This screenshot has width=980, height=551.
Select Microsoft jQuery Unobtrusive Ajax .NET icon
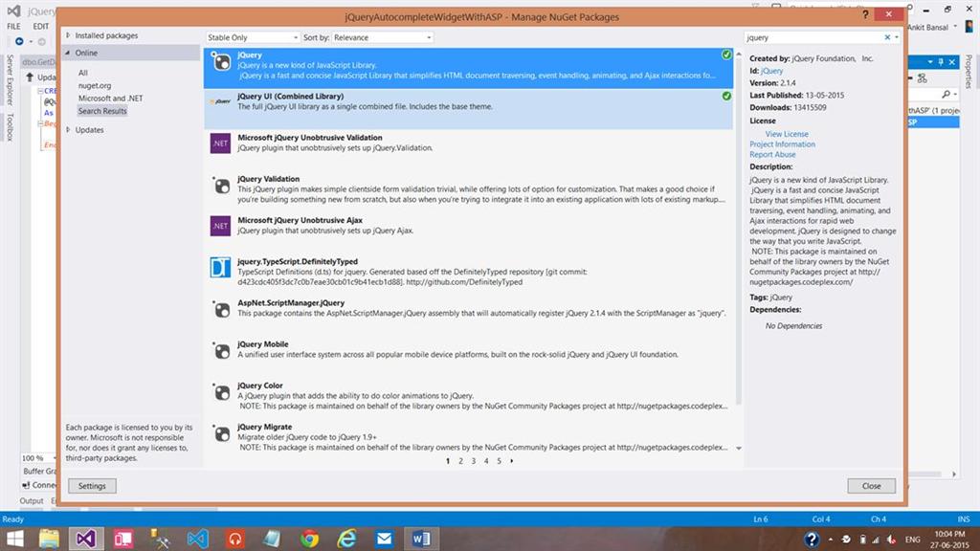220,226
